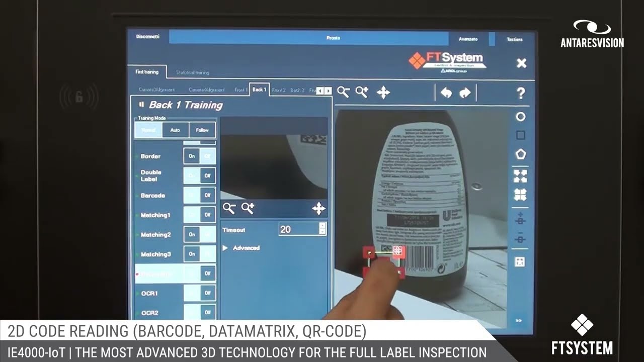Open the Front 2 camera tab
Image resolution: width=644 pixels, height=362 pixels.
coord(279,90)
